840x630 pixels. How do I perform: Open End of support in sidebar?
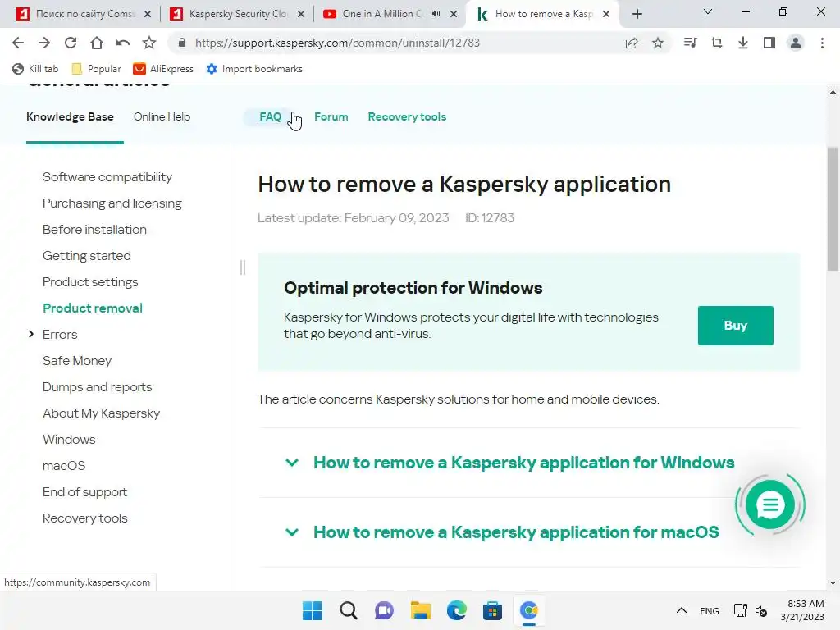click(84, 492)
